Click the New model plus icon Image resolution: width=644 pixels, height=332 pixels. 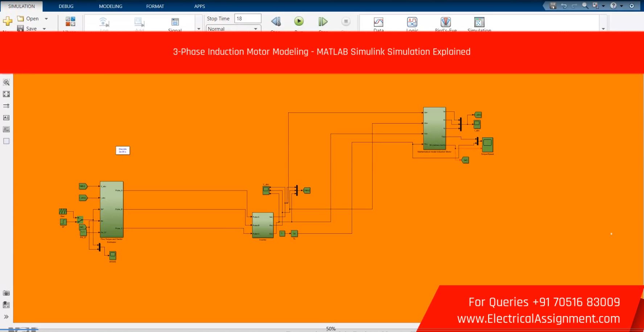click(8, 21)
